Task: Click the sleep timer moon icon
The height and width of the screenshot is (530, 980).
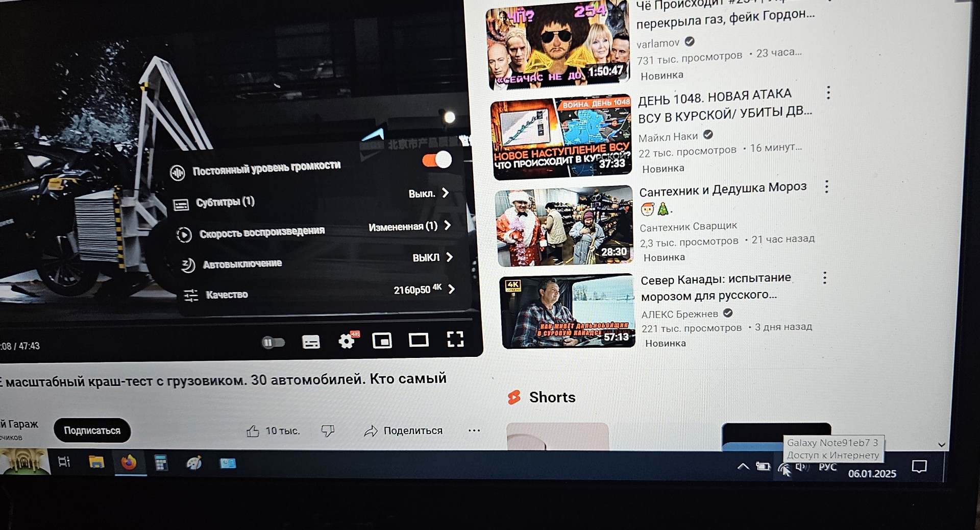Action: [x=188, y=265]
